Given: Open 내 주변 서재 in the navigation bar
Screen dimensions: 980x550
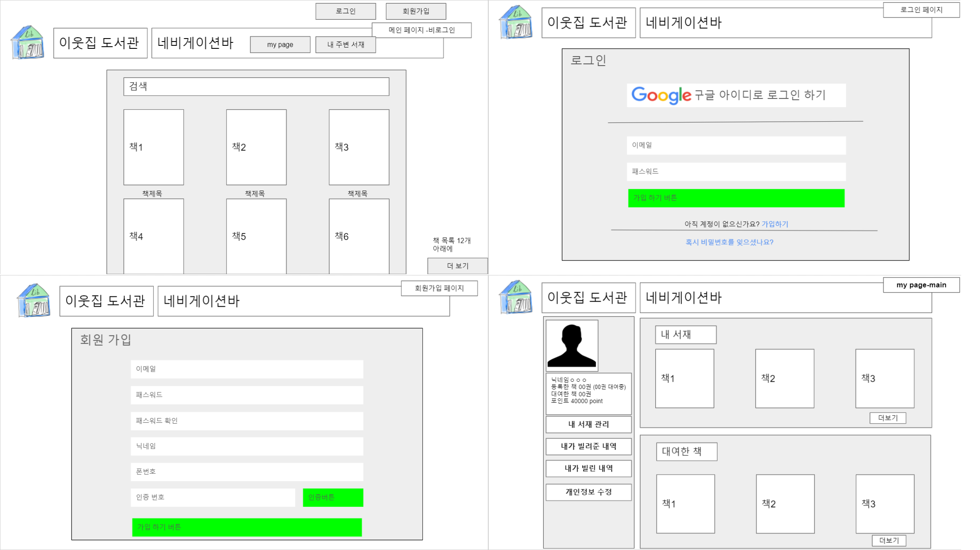Looking at the screenshot, I should point(345,45).
